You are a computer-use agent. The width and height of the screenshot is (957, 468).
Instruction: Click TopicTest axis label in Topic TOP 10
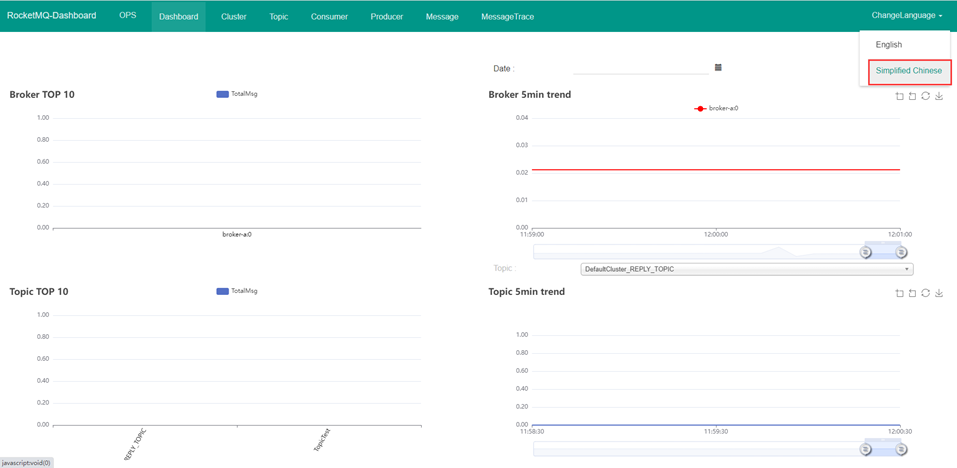tap(322, 439)
